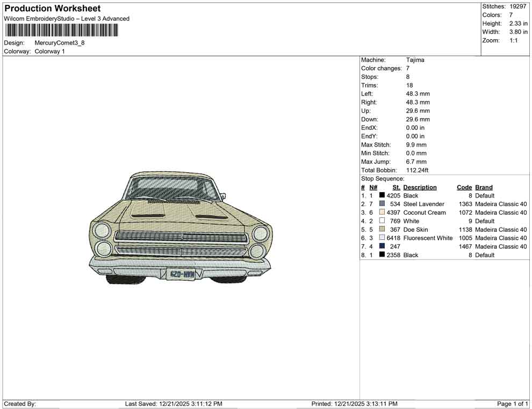Click the Description column header

tap(420, 187)
